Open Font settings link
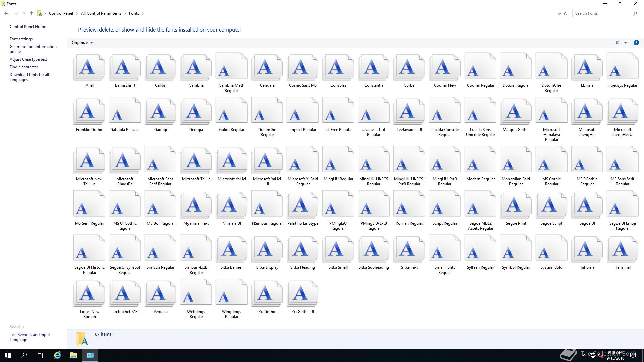The height and width of the screenshot is (362, 644). pyautogui.click(x=21, y=39)
